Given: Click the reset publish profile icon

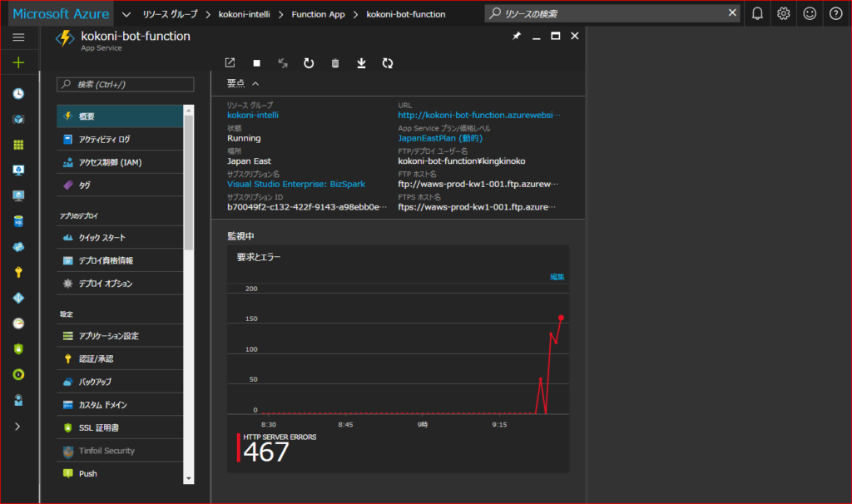Looking at the screenshot, I should 388,63.
